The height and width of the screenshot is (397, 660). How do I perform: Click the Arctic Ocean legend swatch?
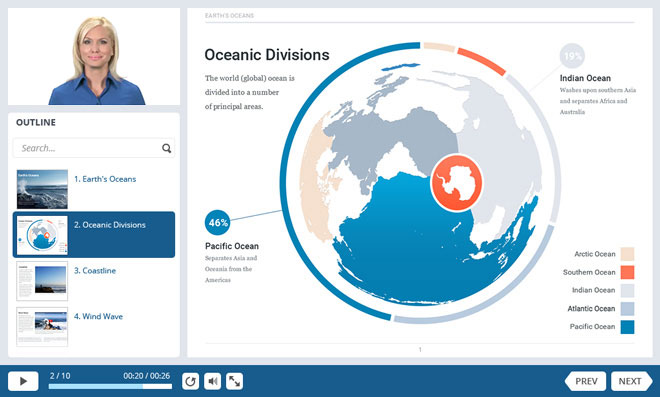click(x=628, y=254)
